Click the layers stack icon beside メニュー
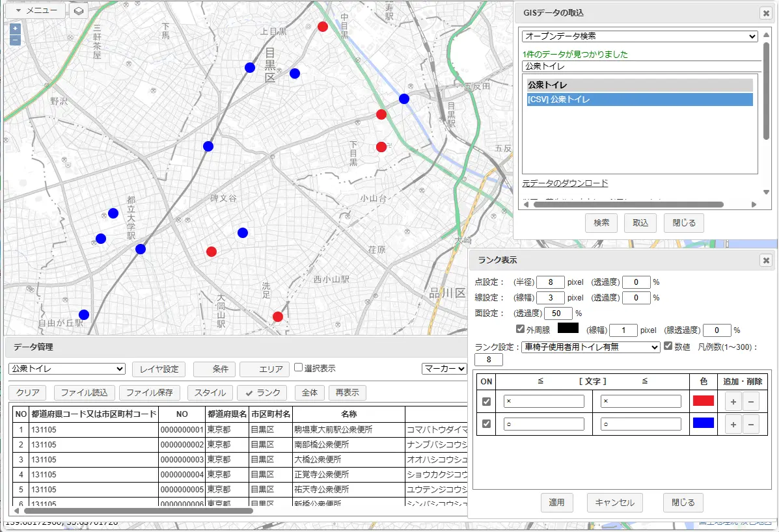 (x=78, y=11)
